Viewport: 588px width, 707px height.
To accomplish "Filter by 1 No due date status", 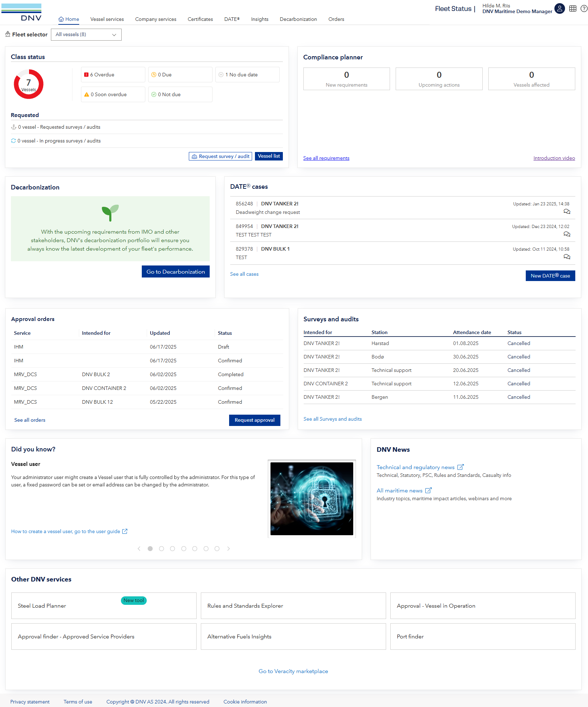I will pyautogui.click(x=248, y=75).
